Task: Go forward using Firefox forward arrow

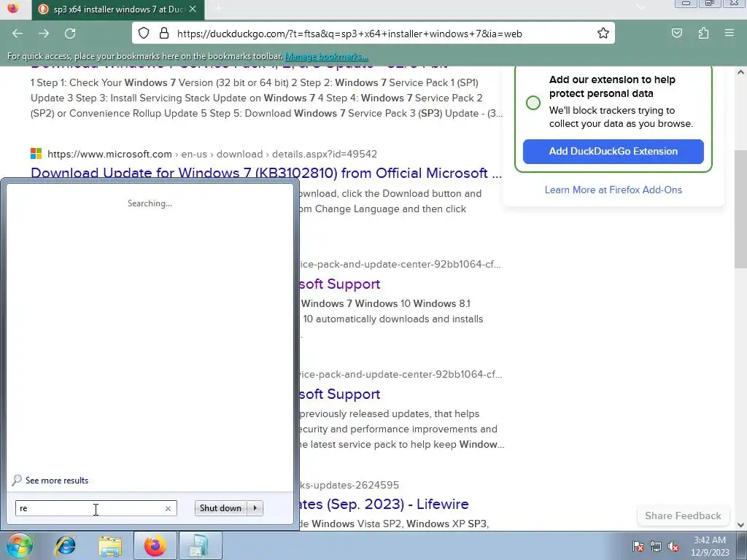Action: [x=44, y=34]
